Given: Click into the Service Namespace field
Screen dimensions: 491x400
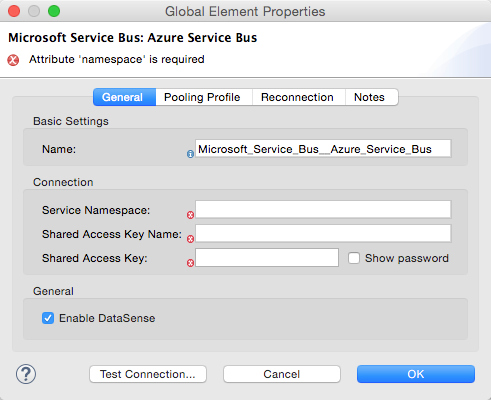Looking at the screenshot, I should (323, 209).
